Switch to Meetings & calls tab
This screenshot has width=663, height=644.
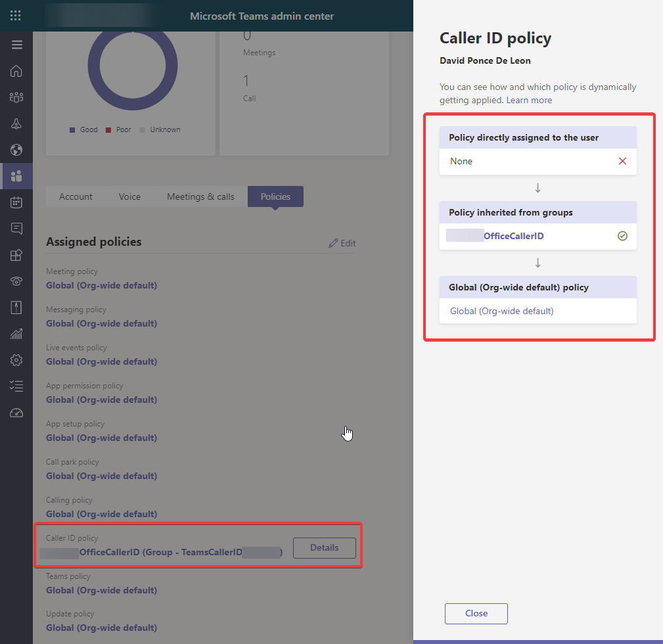(200, 196)
